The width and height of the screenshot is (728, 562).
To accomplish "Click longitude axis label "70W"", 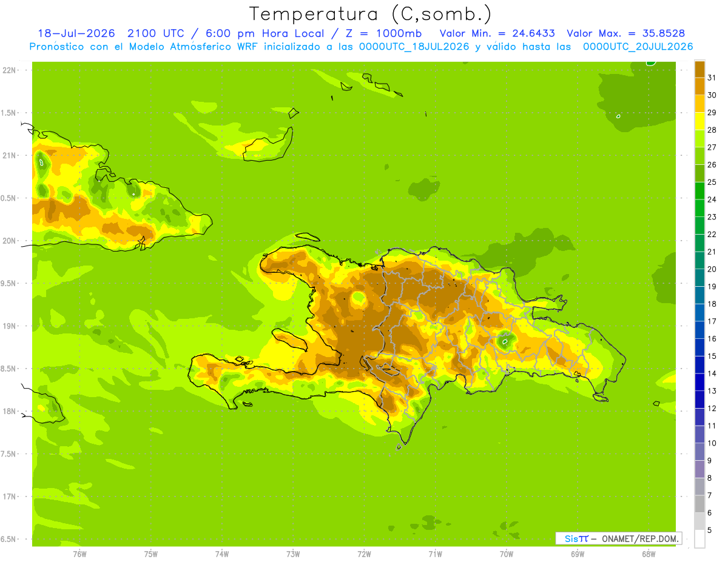I will [507, 554].
